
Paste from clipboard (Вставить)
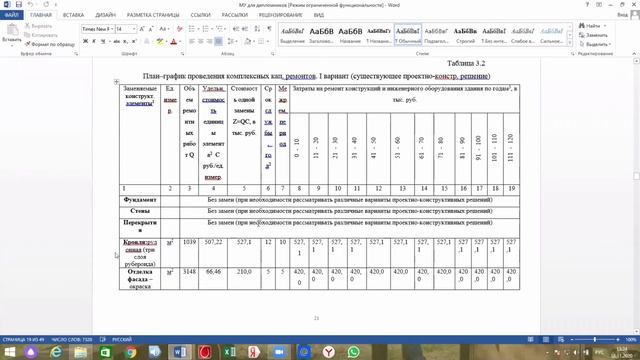11,34
